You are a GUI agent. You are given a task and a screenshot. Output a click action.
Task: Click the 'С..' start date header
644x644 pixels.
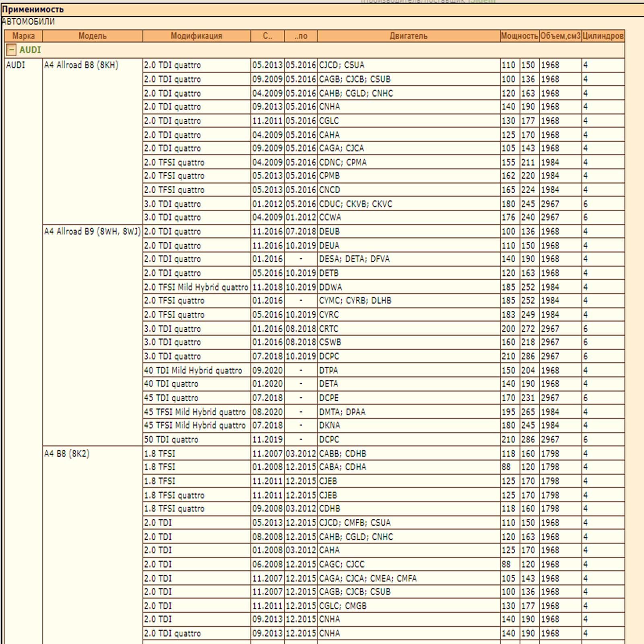coord(267,36)
